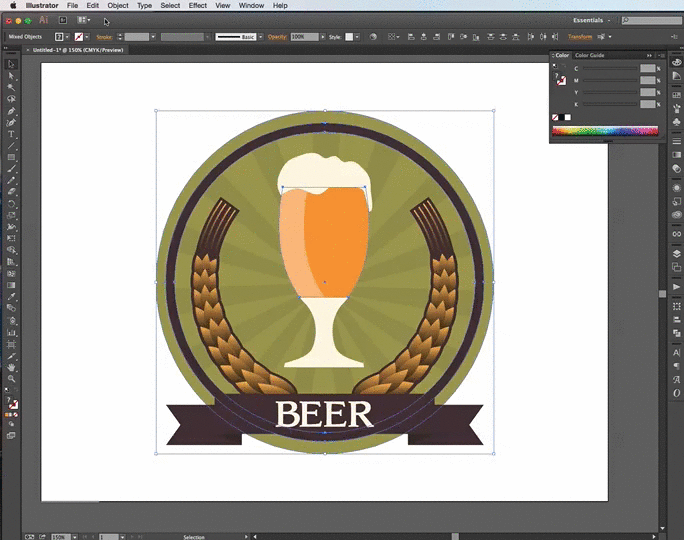The width and height of the screenshot is (684, 540).
Task: Open the Fill color dropdown in control bar
Action: click(67, 37)
